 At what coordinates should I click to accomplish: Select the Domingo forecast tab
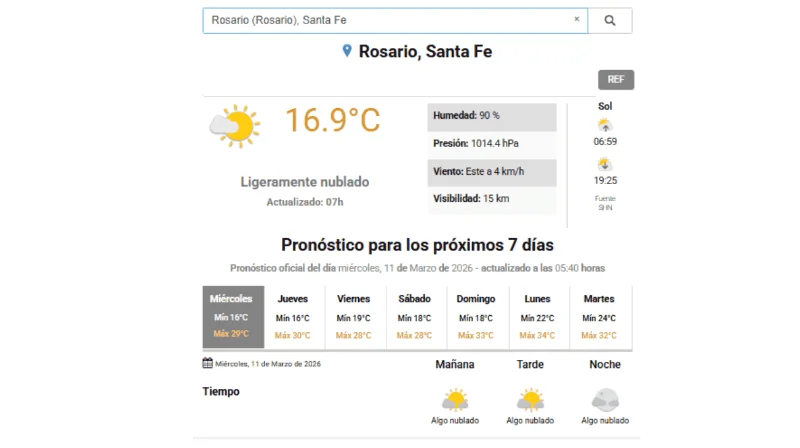(x=476, y=317)
